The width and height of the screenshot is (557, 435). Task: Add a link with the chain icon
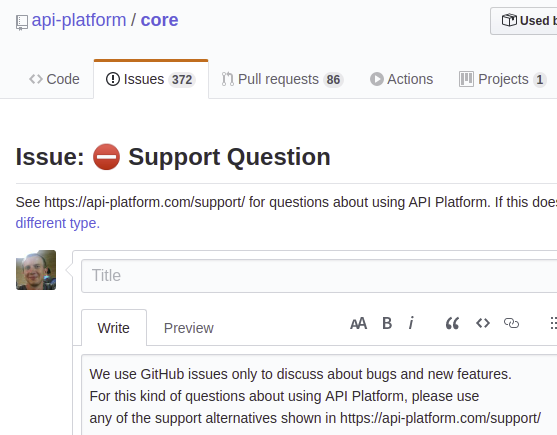click(x=512, y=323)
